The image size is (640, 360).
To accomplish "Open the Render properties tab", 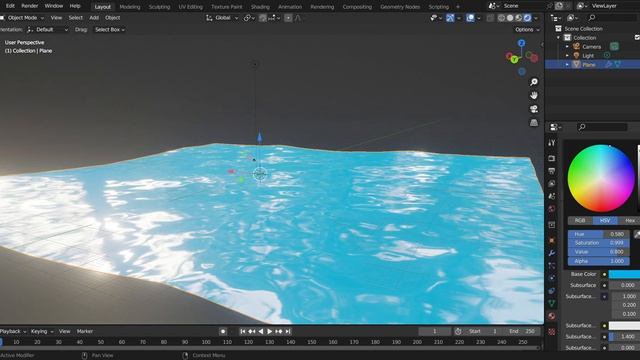I will (x=552, y=158).
